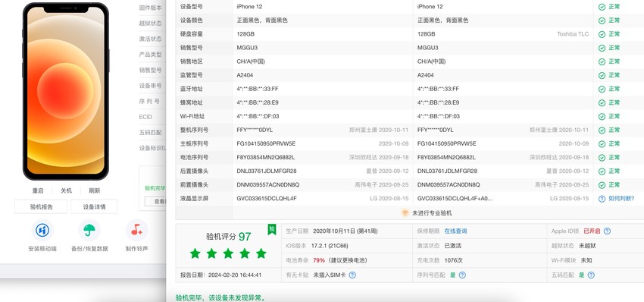Click the iPhone device preview image
Image resolution: width=644 pixels, height=302 pixels.
[x=66, y=91]
